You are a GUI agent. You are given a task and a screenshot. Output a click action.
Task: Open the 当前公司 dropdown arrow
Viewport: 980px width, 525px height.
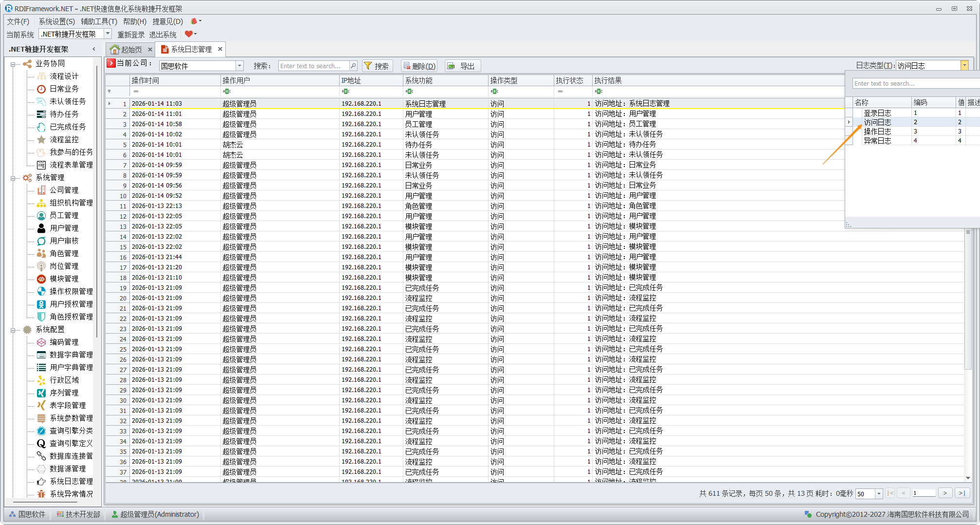click(239, 66)
